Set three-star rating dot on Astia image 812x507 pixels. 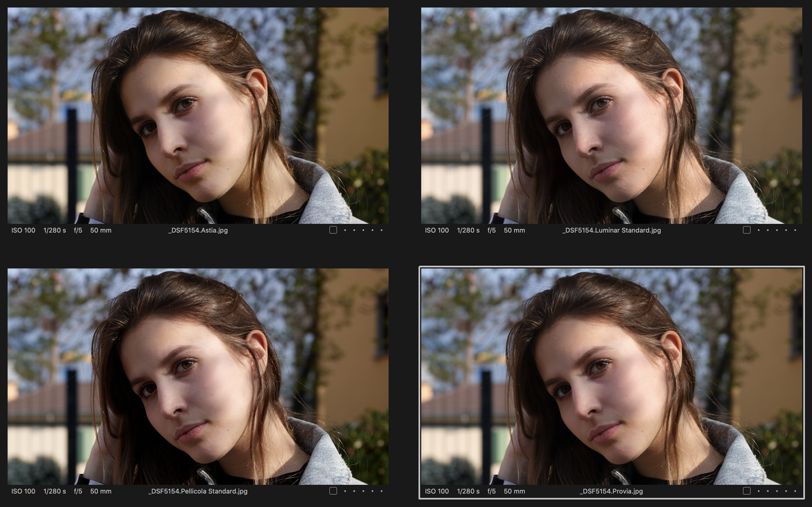[x=363, y=230]
